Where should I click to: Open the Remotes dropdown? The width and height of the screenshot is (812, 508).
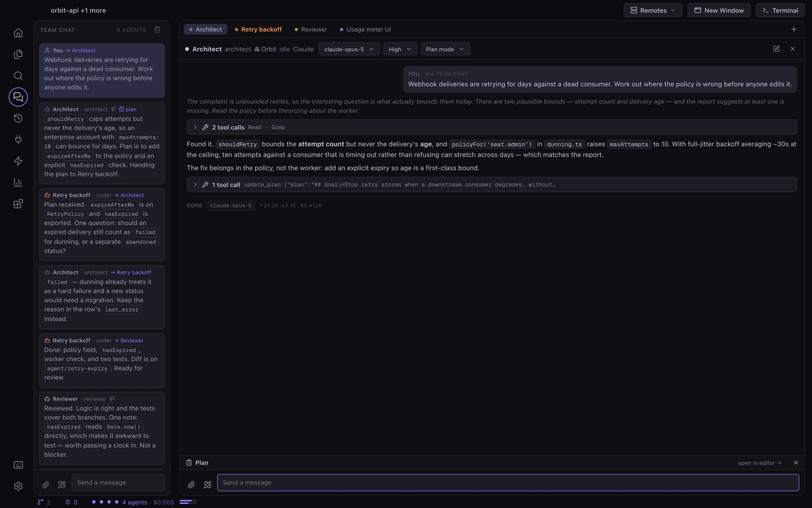tap(653, 10)
